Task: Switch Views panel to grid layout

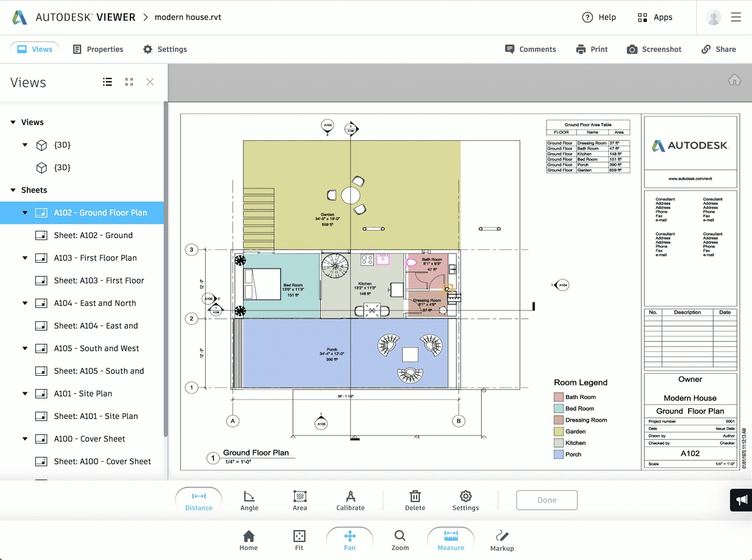Action: click(128, 82)
